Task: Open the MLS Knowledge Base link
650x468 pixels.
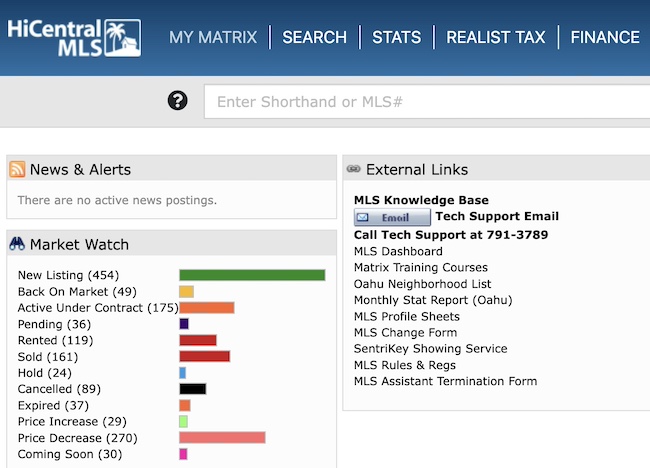Action: (x=421, y=200)
